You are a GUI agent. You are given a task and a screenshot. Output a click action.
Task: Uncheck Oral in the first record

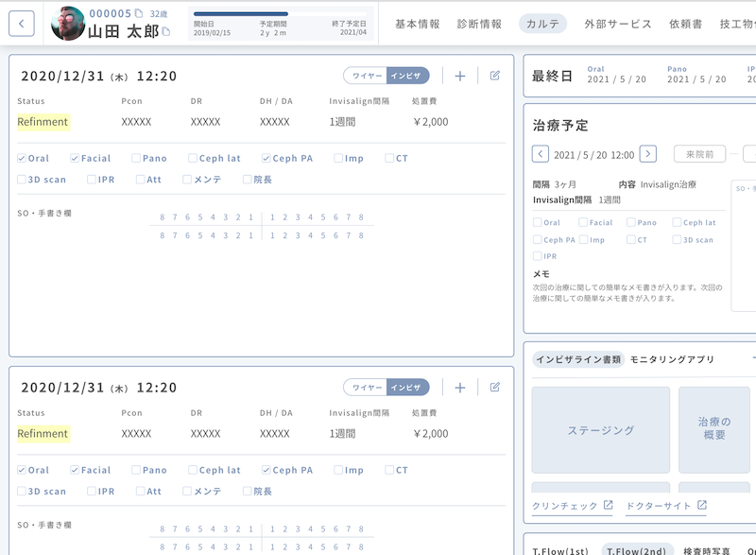point(23,159)
